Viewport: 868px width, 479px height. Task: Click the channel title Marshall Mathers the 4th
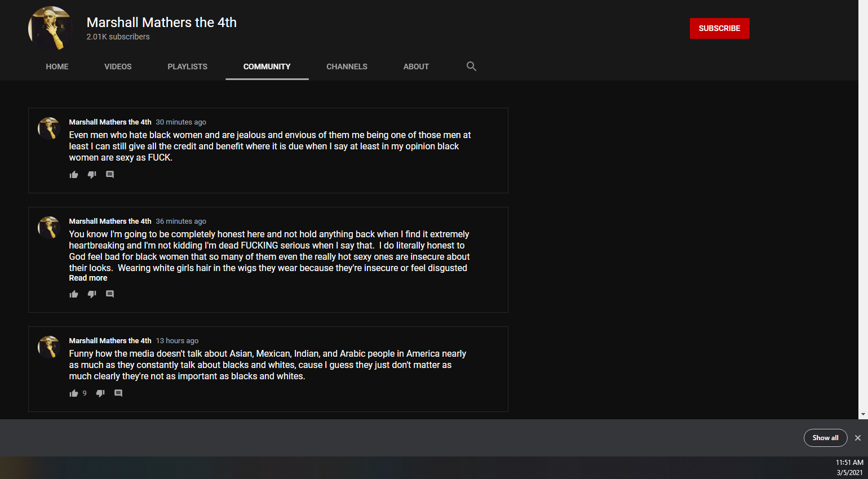click(162, 23)
